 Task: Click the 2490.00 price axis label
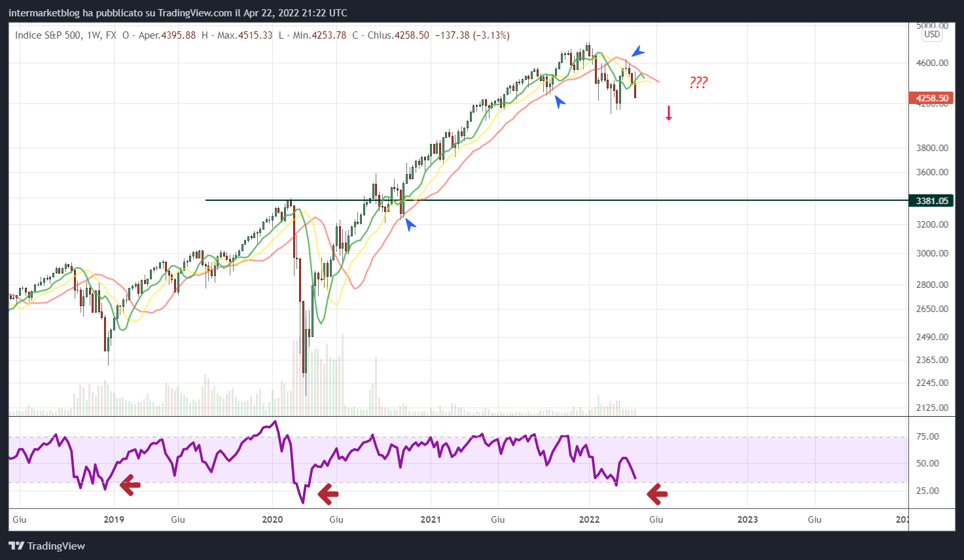[932, 337]
